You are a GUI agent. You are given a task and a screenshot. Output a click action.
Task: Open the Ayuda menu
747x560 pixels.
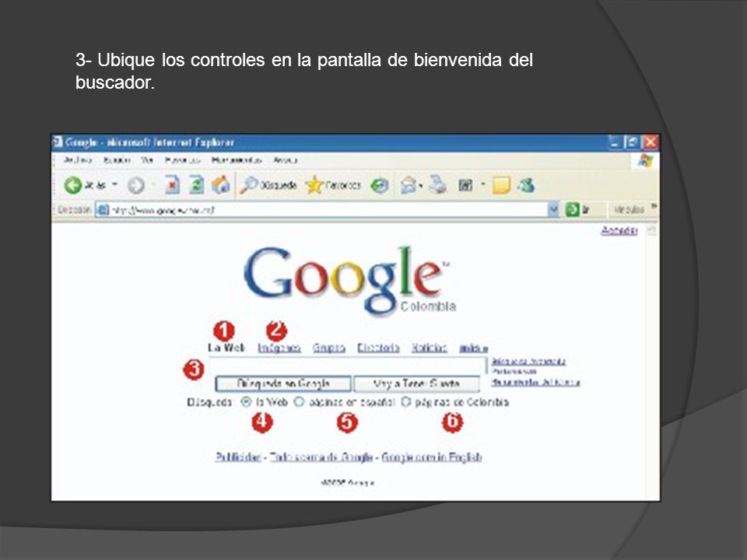[x=286, y=160]
